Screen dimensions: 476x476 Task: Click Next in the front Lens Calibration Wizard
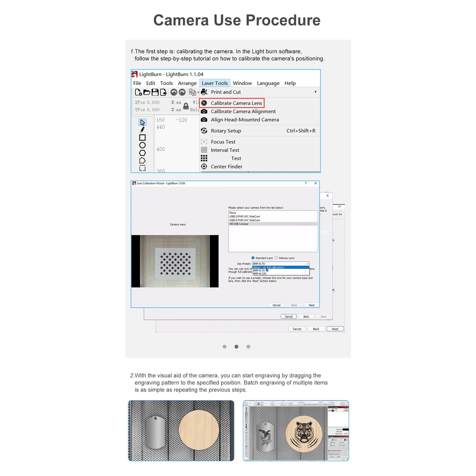tap(311, 305)
